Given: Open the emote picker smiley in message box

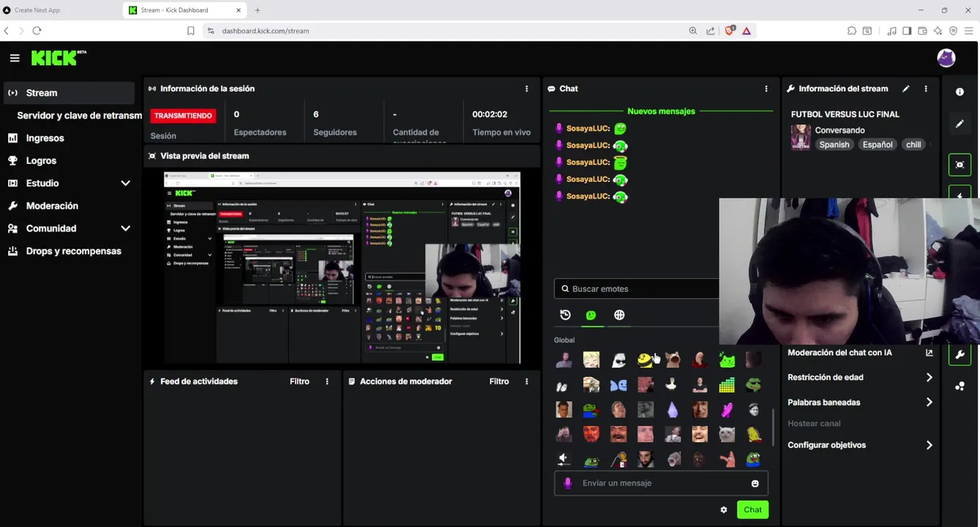Looking at the screenshot, I should coord(755,483).
